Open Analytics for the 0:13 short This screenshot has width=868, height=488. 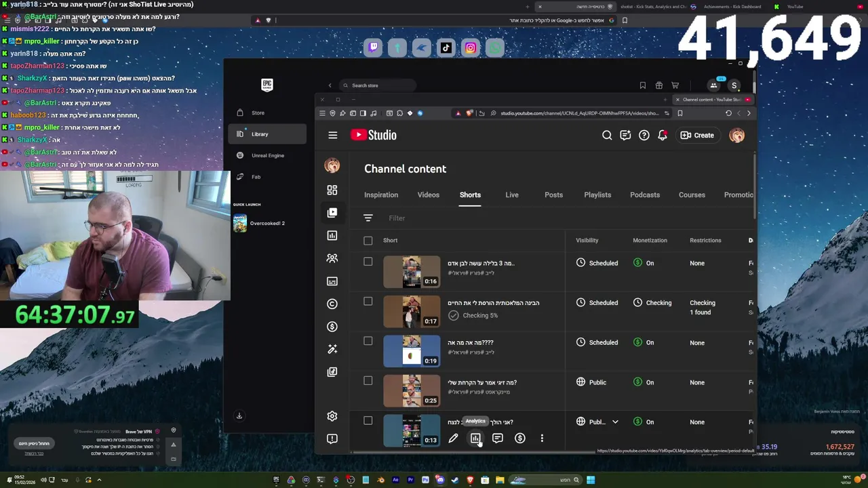point(475,439)
